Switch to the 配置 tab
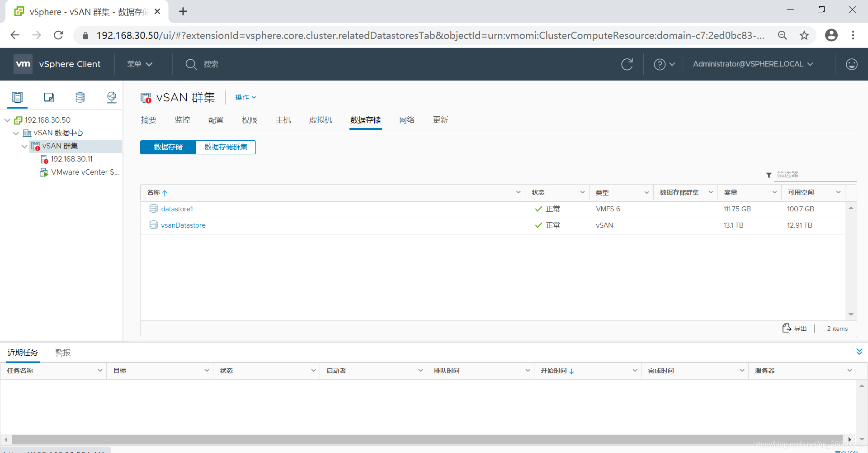Viewport: 868px width, 453px height. click(x=216, y=120)
